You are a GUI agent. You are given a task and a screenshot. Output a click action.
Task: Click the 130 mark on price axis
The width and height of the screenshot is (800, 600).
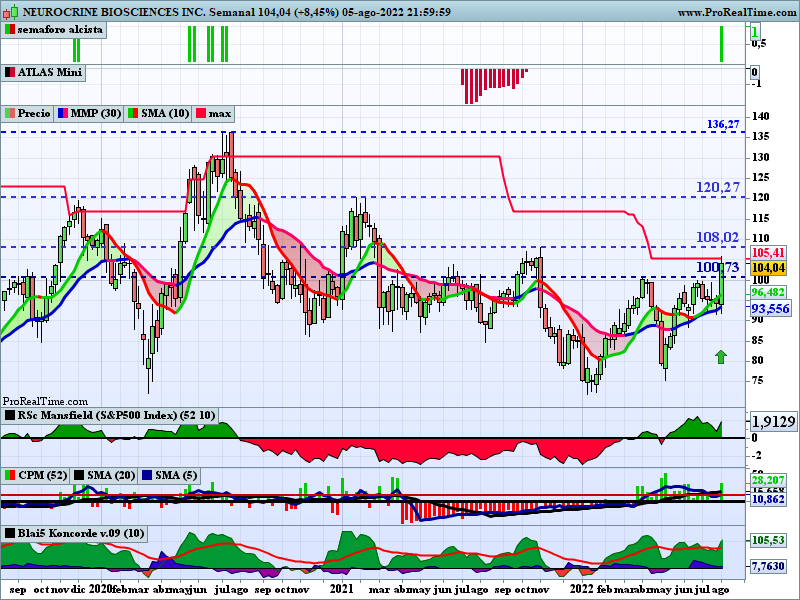(761, 157)
